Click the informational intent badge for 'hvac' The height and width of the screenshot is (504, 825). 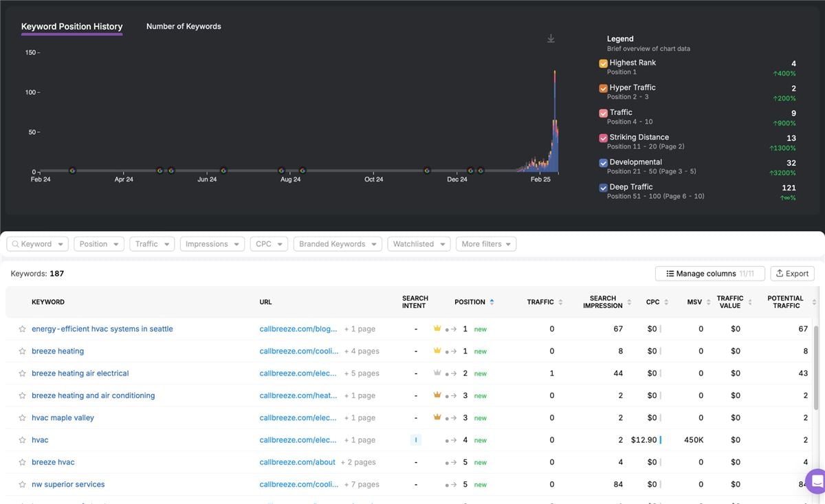tap(415, 440)
